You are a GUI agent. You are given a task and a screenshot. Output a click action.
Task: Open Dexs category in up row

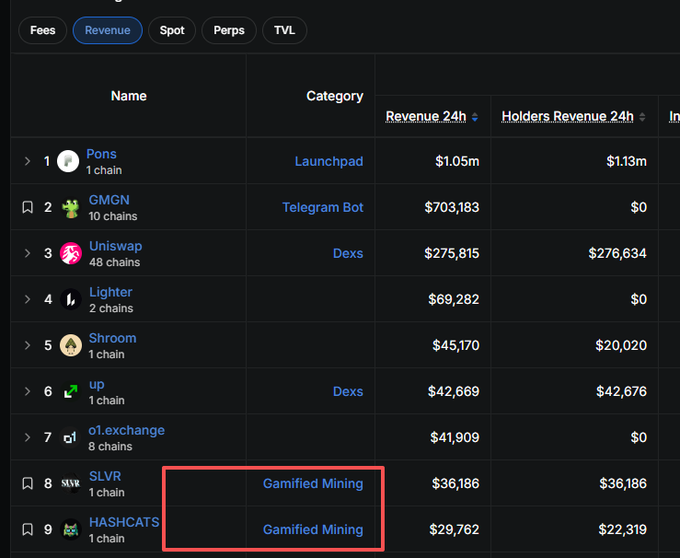pyautogui.click(x=348, y=391)
